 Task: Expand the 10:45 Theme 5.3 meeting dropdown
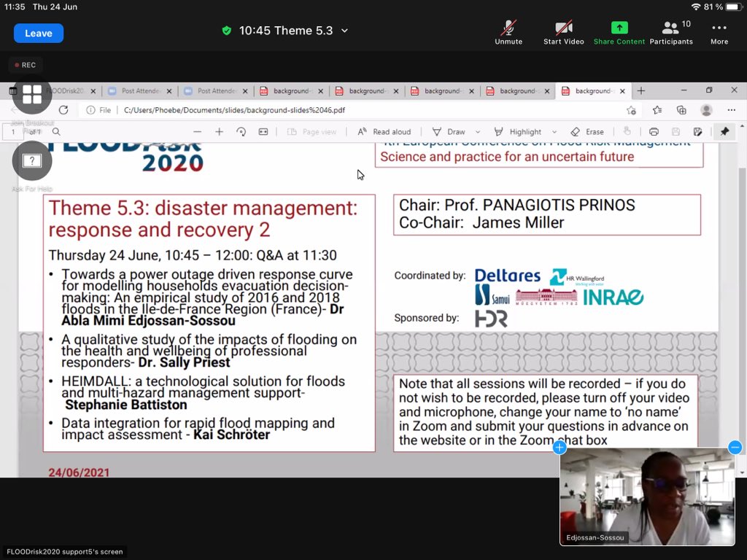pos(344,31)
